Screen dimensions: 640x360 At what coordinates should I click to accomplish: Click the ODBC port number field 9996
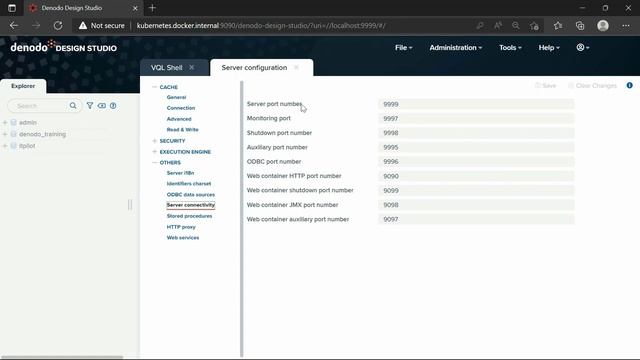point(476,162)
